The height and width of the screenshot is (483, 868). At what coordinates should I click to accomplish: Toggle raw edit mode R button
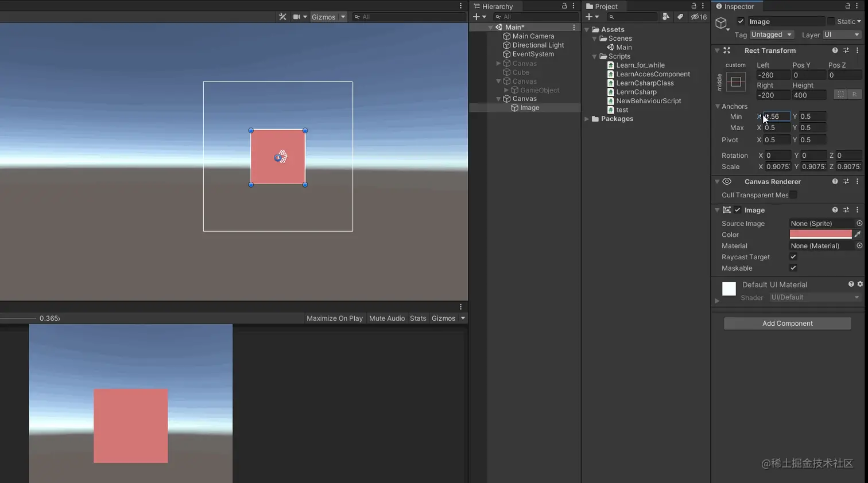854,95
